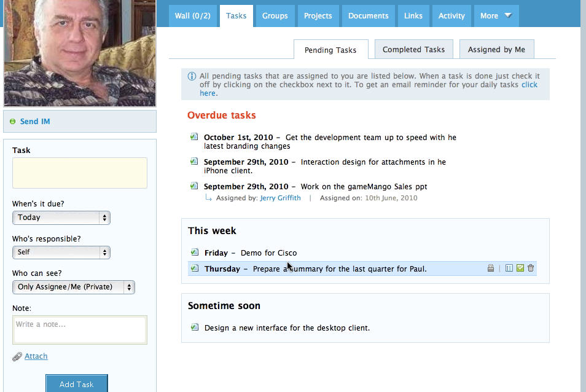Tick checkbox for desktop client interface task
The width and height of the screenshot is (586, 392).
194,327
